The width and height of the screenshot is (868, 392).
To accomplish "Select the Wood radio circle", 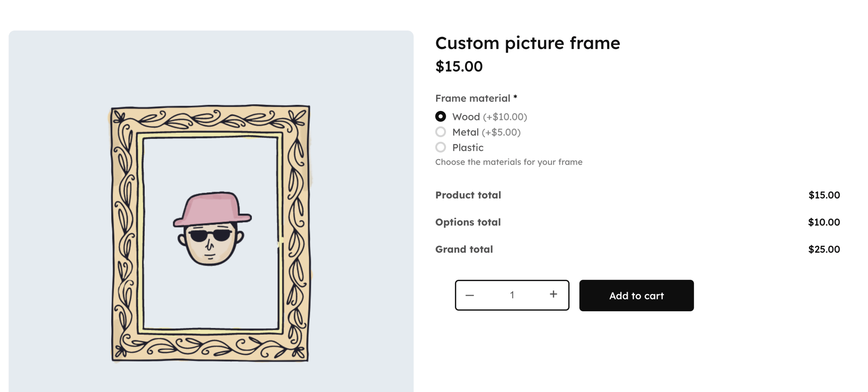I will [x=440, y=117].
